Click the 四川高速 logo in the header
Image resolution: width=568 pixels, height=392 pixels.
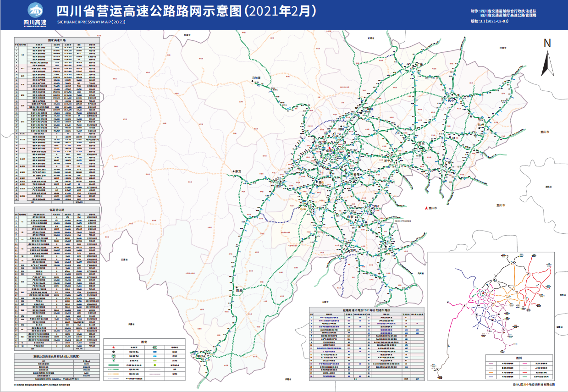pyautogui.click(x=34, y=14)
